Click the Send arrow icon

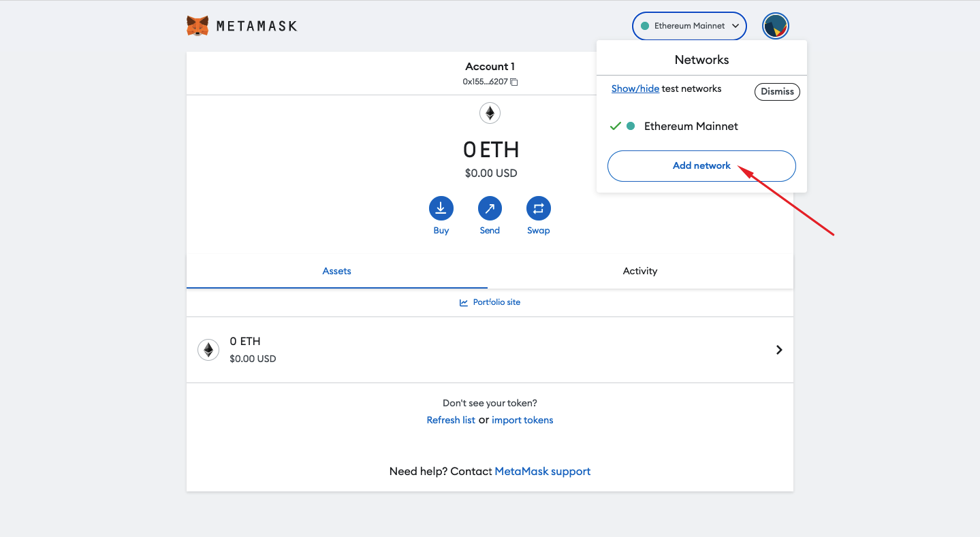490,208
